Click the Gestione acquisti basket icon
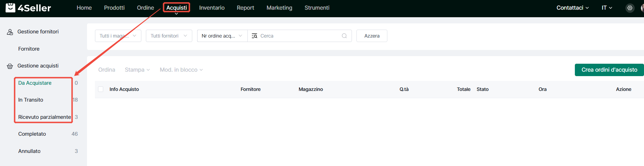The width and height of the screenshot is (644, 166). click(10, 66)
